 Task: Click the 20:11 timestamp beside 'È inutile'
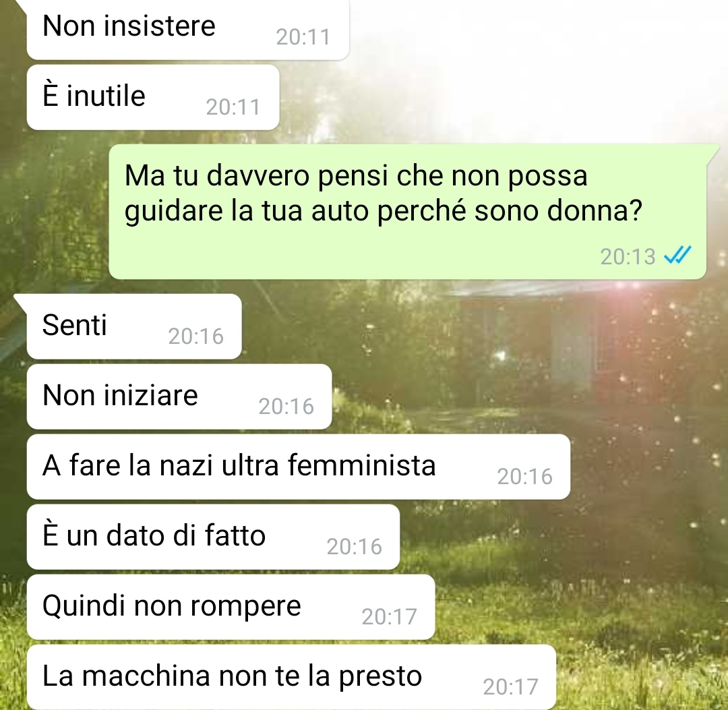coord(233,107)
